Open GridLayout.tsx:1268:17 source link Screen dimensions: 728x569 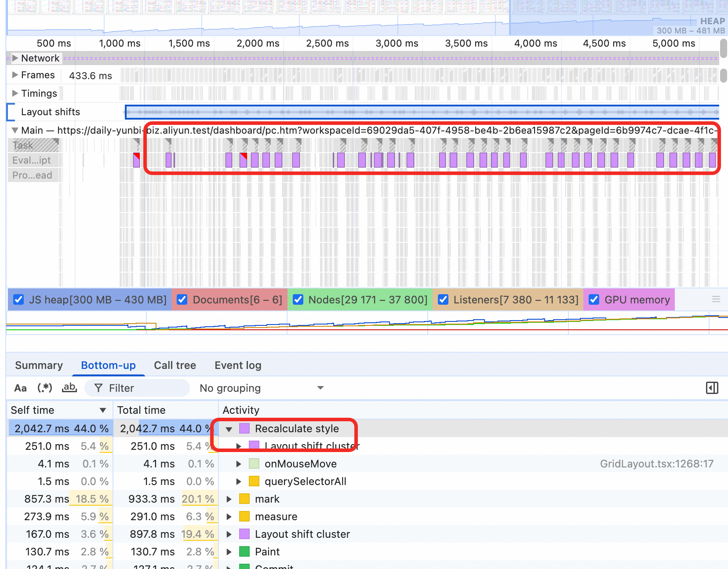click(x=657, y=463)
